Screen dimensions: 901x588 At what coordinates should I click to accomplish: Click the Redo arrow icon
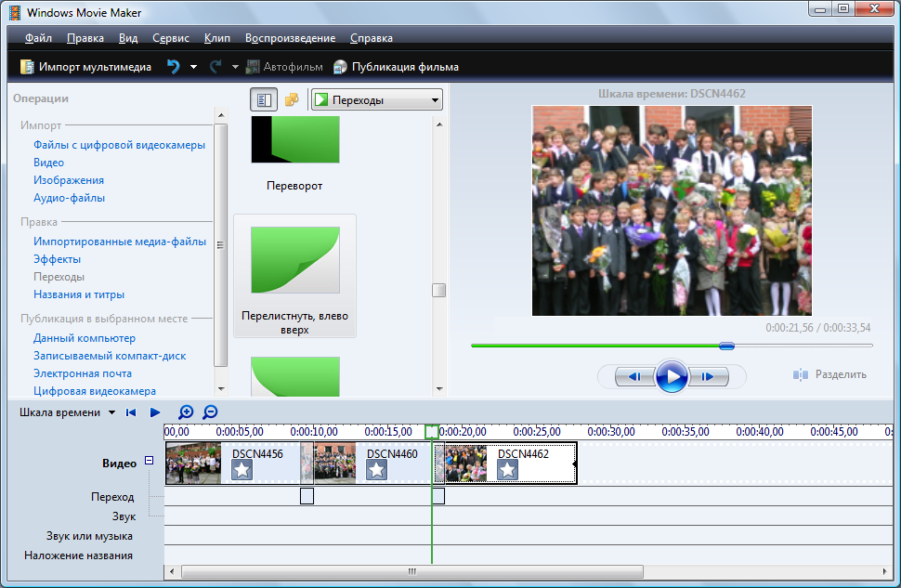coord(215,67)
